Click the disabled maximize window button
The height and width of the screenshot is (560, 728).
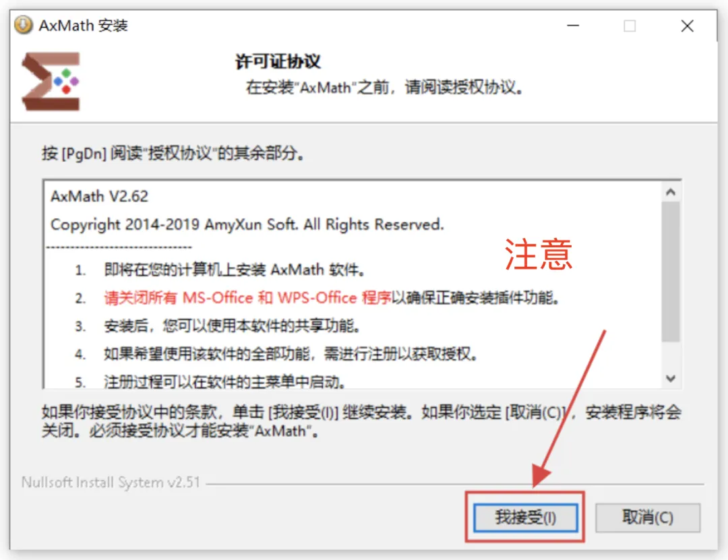tap(630, 26)
